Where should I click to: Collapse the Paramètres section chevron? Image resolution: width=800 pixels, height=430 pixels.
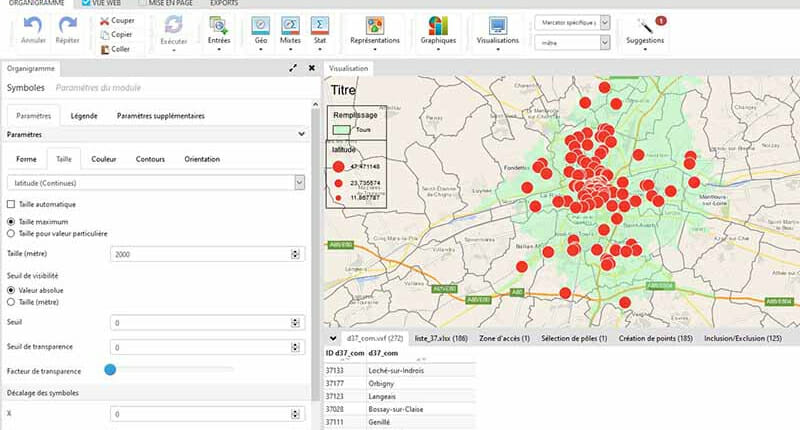301,133
